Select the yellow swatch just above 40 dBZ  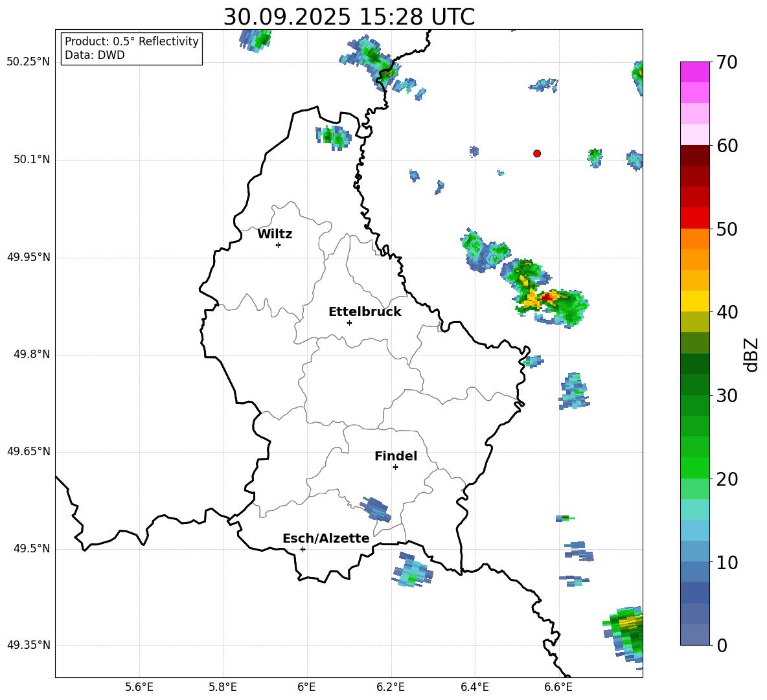coord(695,301)
